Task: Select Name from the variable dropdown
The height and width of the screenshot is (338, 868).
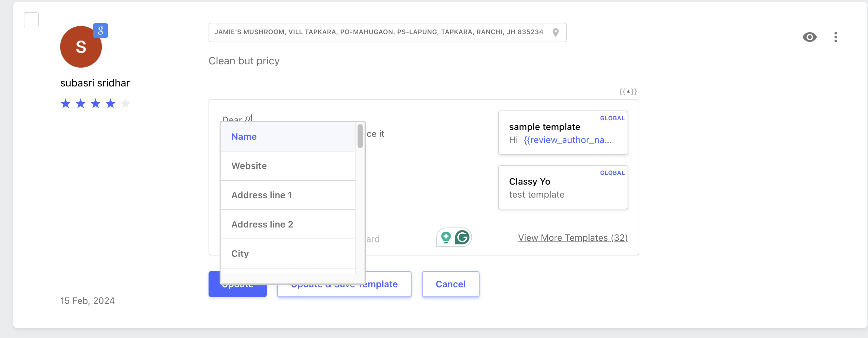Action: pyautogui.click(x=288, y=137)
